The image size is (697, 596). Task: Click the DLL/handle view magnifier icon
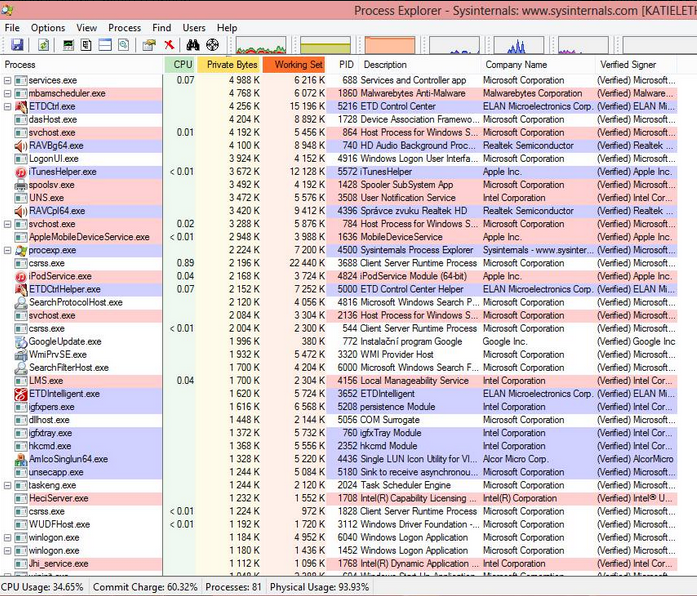click(124, 45)
